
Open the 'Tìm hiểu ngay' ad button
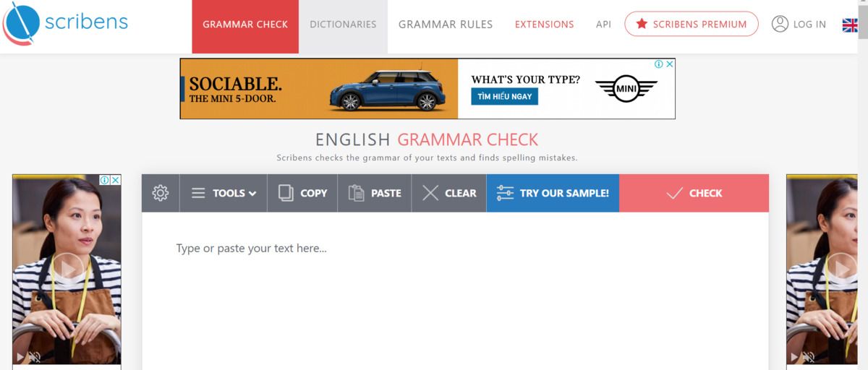click(x=504, y=96)
